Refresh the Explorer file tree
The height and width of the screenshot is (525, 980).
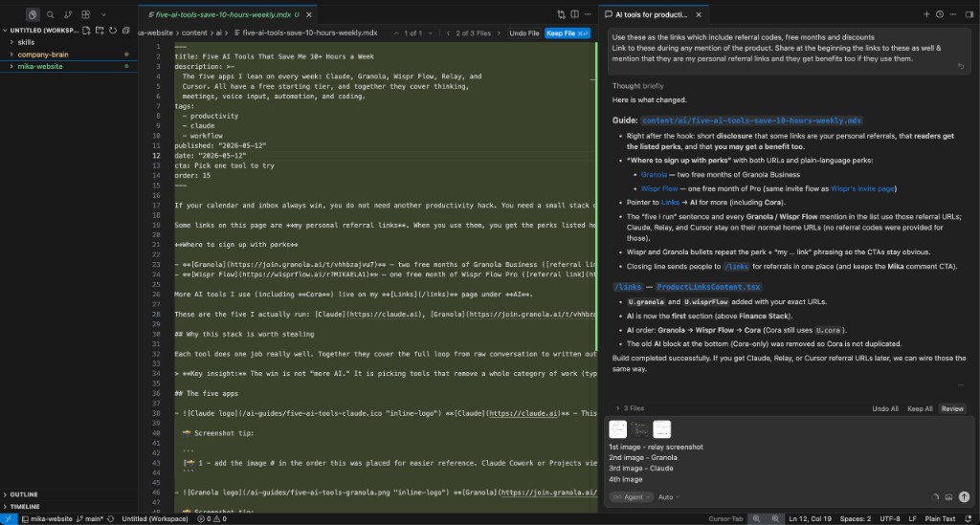[x=113, y=30]
